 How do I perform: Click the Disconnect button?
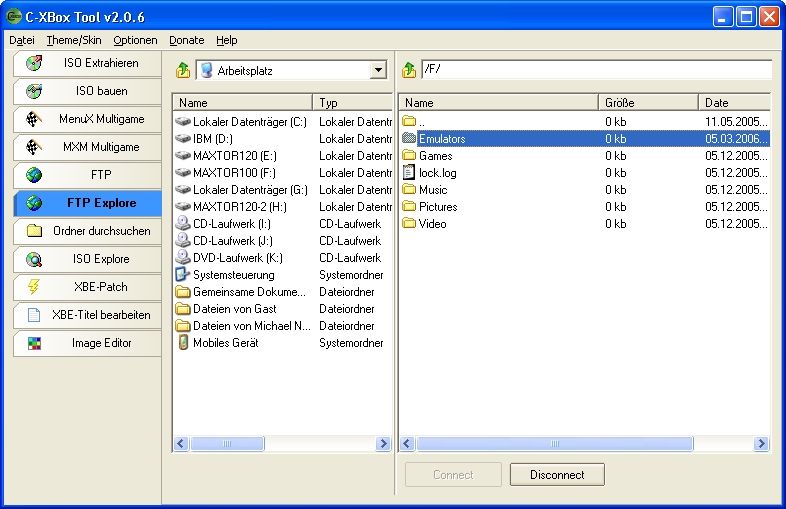tap(557, 474)
